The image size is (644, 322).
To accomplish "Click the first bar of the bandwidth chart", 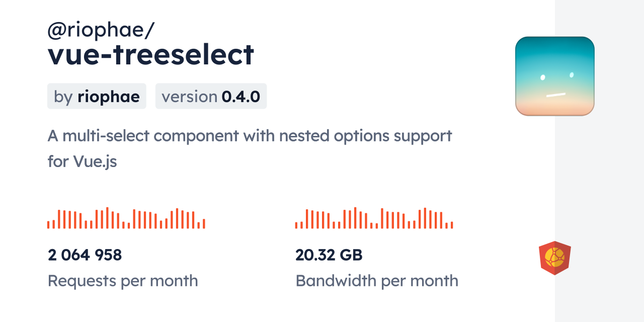I will click(x=296, y=226).
